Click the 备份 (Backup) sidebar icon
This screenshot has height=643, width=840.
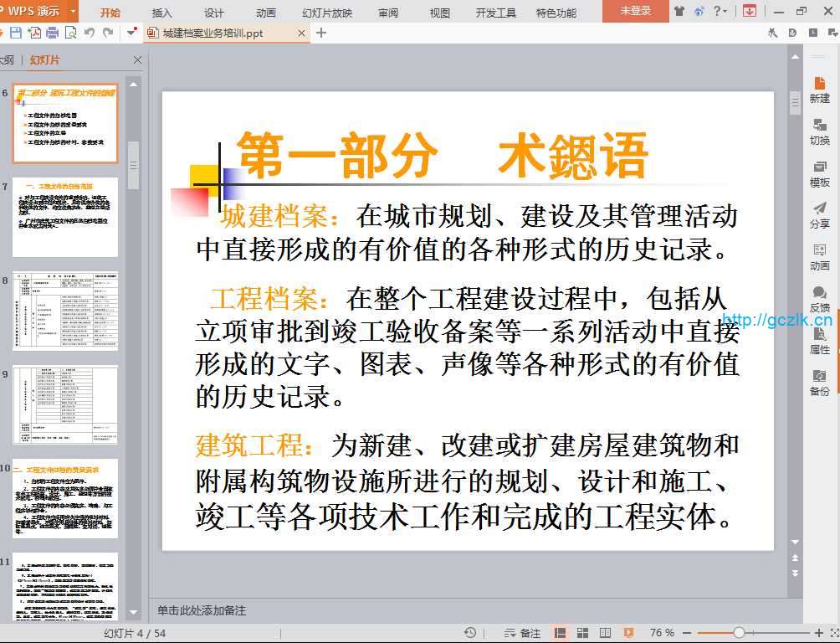coord(819,383)
